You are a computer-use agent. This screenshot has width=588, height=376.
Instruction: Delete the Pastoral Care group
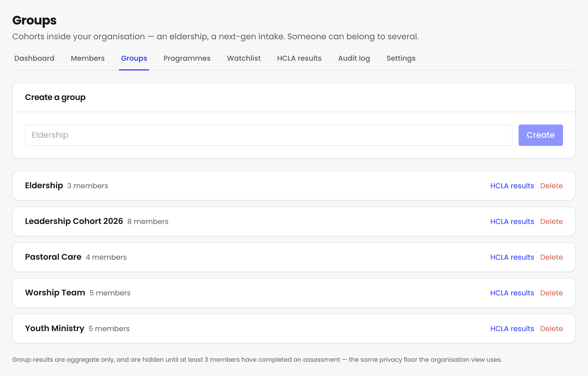[551, 257]
